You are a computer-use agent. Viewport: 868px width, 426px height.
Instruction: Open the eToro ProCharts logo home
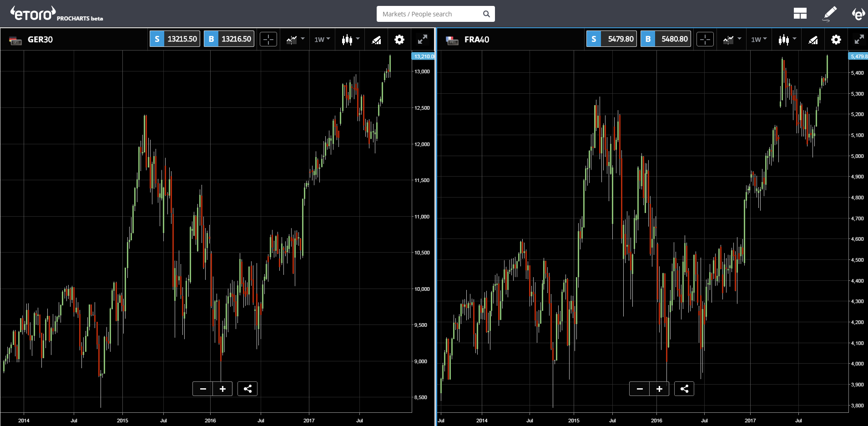56,14
